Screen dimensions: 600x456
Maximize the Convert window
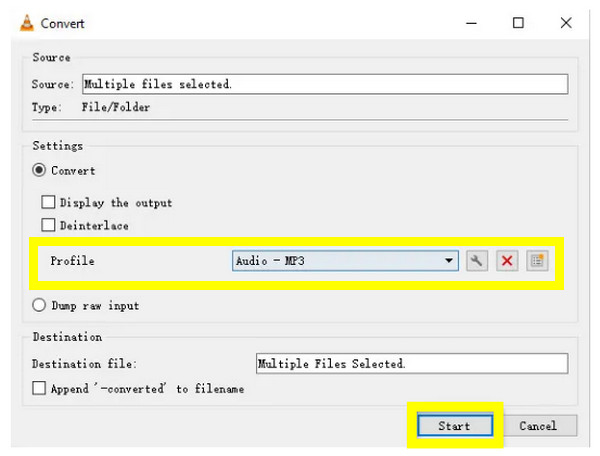click(x=518, y=23)
